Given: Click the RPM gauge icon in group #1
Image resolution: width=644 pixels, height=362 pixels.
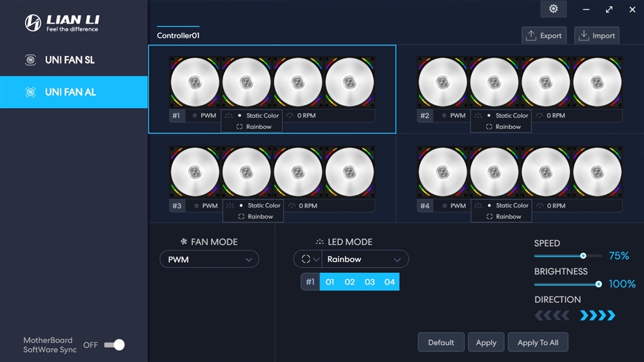Looking at the screenshot, I should 290,116.
